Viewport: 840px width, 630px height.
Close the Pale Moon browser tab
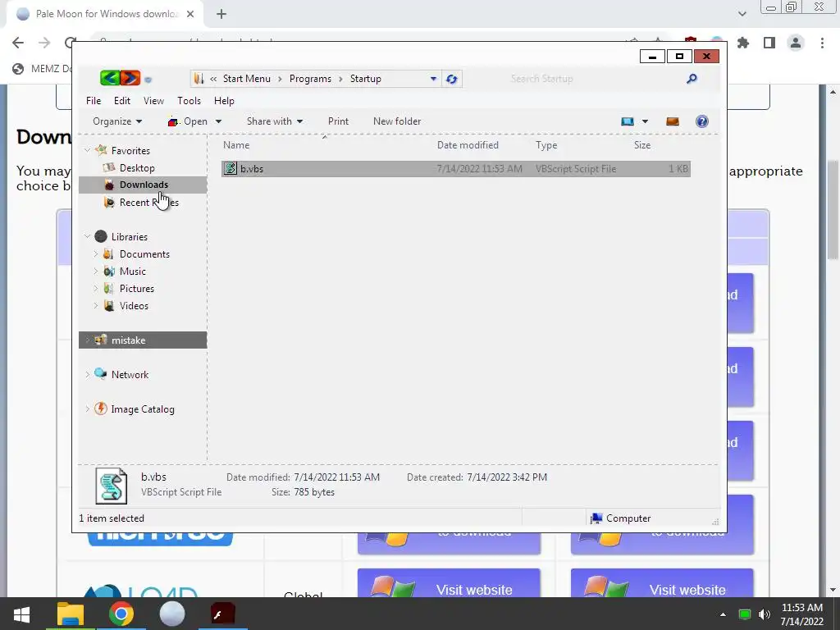click(190, 15)
